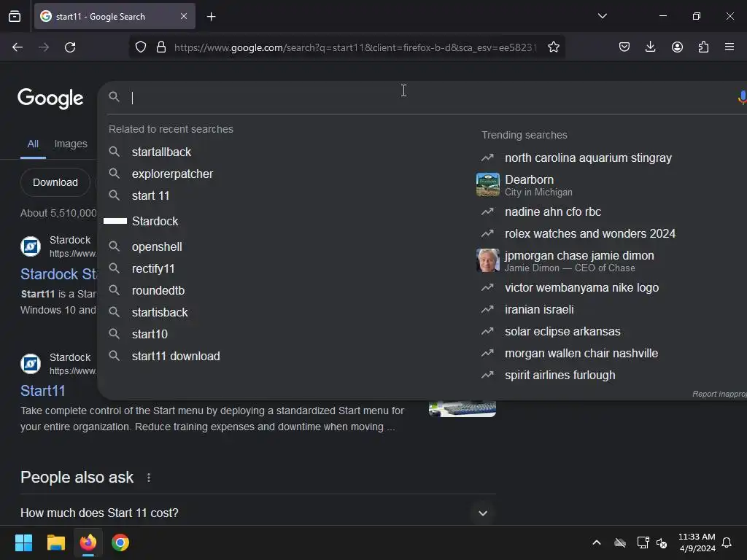This screenshot has width=747, height=560.
Task: Open the 'Start11' result link
Action: 43,391
